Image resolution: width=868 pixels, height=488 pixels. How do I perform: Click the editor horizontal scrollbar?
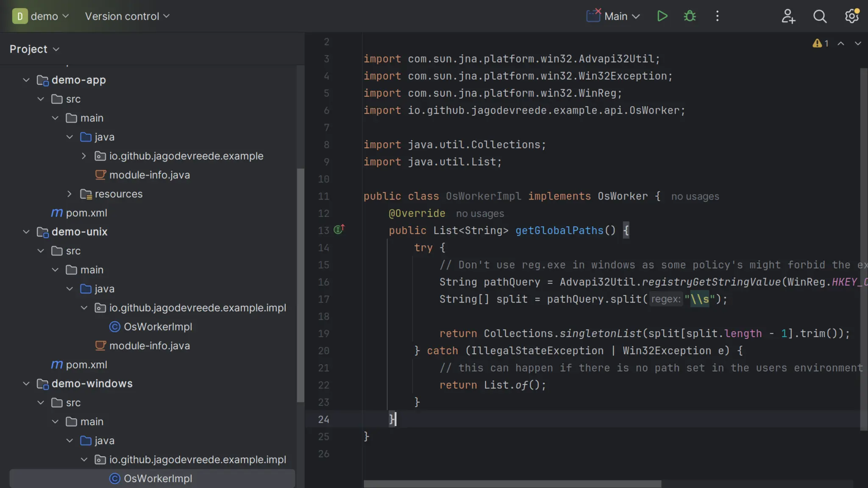[x=512, y=483]
